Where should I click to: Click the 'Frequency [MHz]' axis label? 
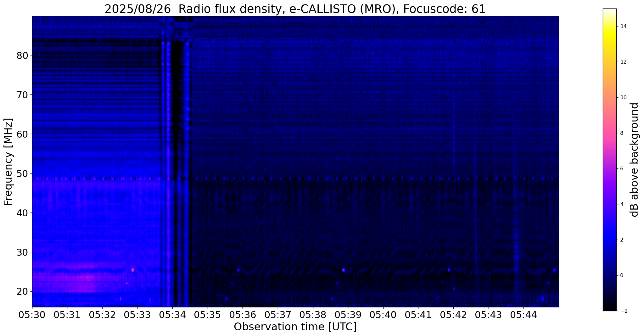(8, 162)
